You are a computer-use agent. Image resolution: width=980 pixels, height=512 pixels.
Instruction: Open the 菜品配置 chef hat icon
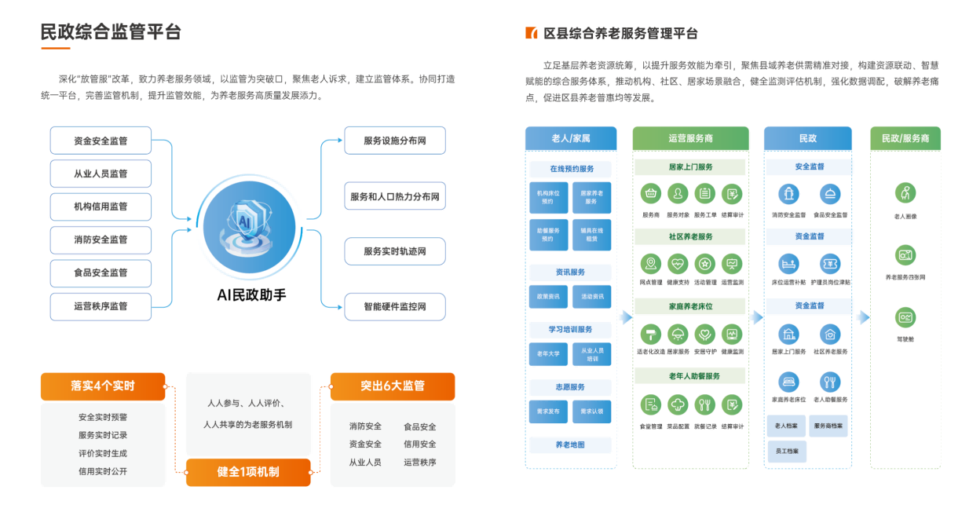[x=678, y=404]
